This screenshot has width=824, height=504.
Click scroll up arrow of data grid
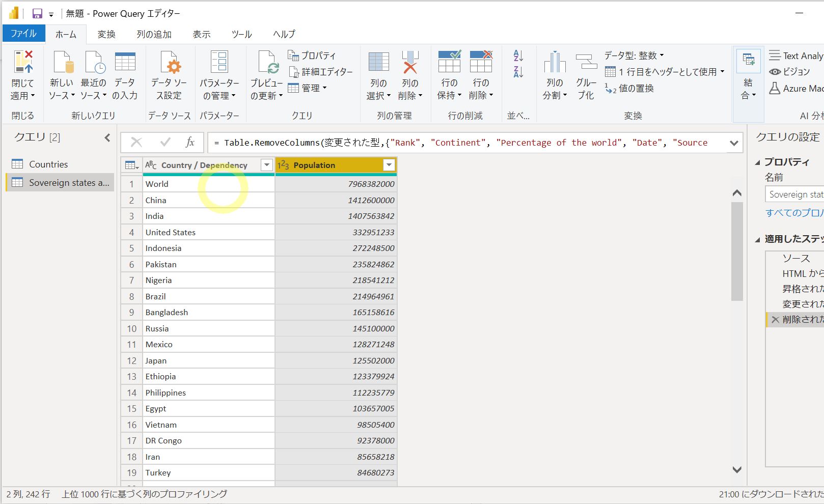tap(736, 193)
